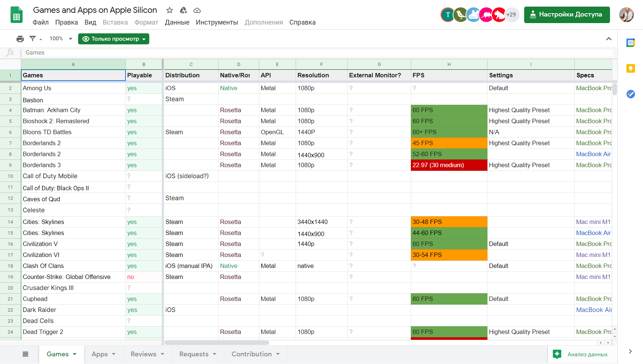Show the +29 additional viewers
This screenshot has width=643, height=364.
click(x=511, y=15)
